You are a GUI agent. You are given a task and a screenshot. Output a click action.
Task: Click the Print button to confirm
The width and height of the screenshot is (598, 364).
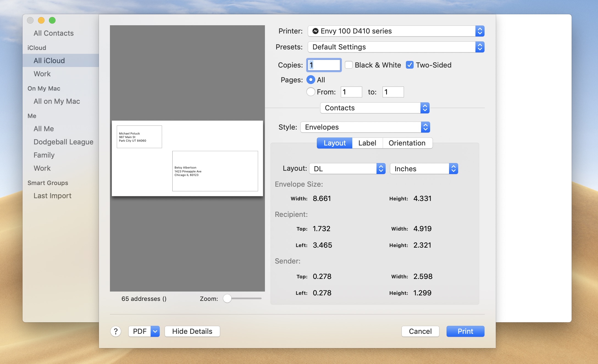click(465, 331)
